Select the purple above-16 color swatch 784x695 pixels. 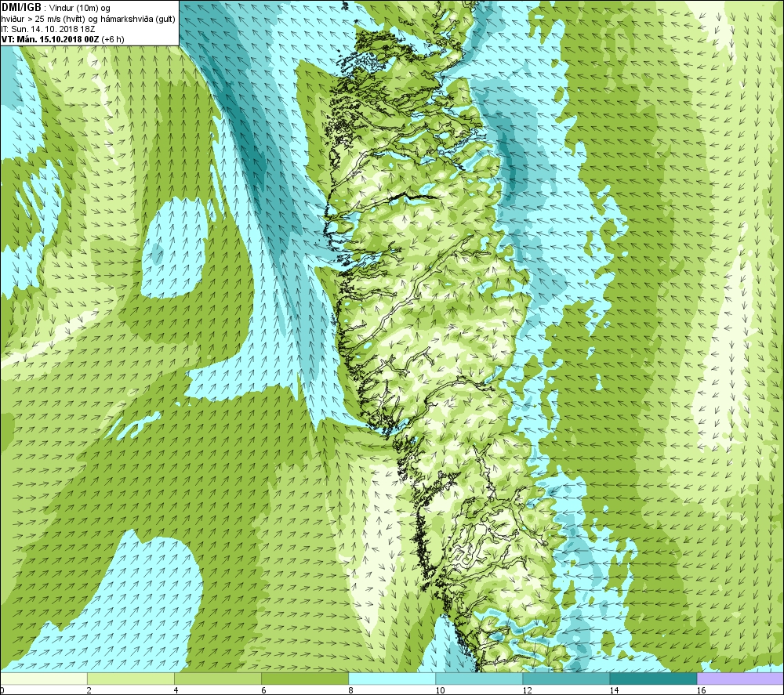tap(740, 679)
